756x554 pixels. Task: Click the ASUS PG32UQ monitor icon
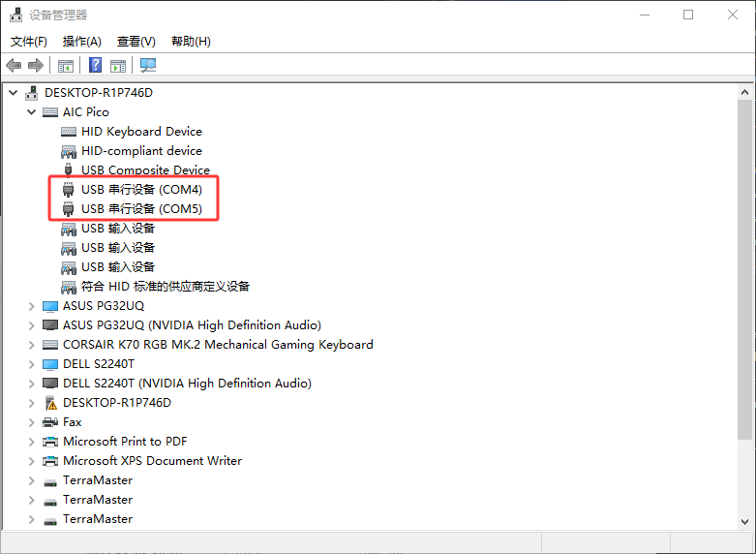coord(50,306)
